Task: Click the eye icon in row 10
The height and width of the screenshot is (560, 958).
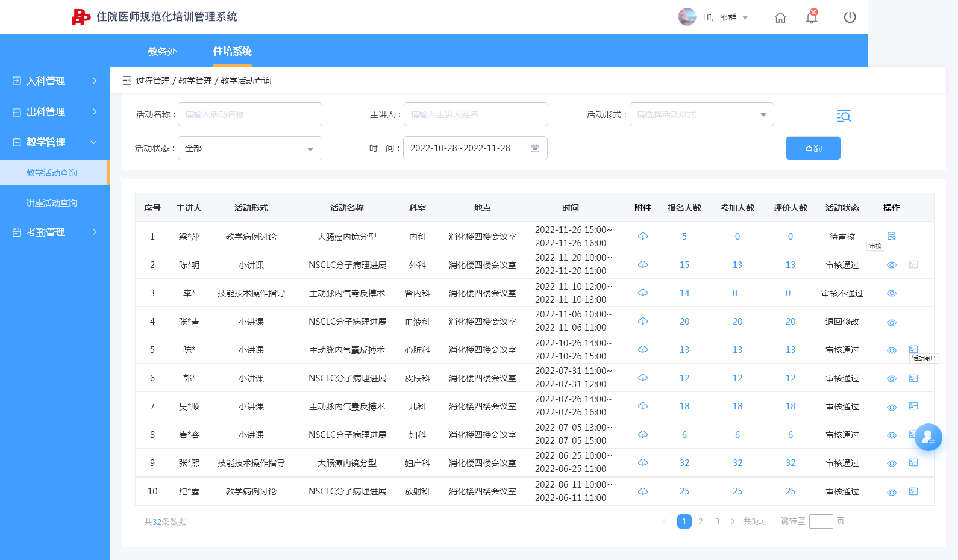Action: tap(892, 493)
